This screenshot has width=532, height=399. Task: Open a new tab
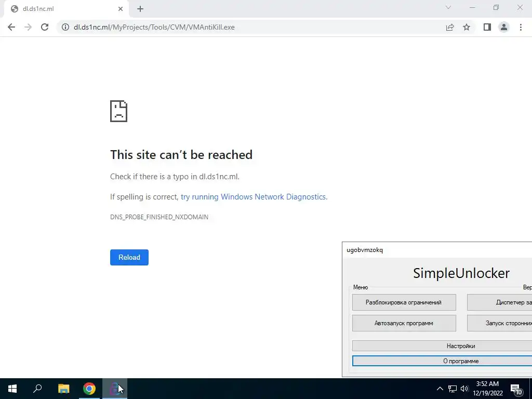tap(140, 9)
